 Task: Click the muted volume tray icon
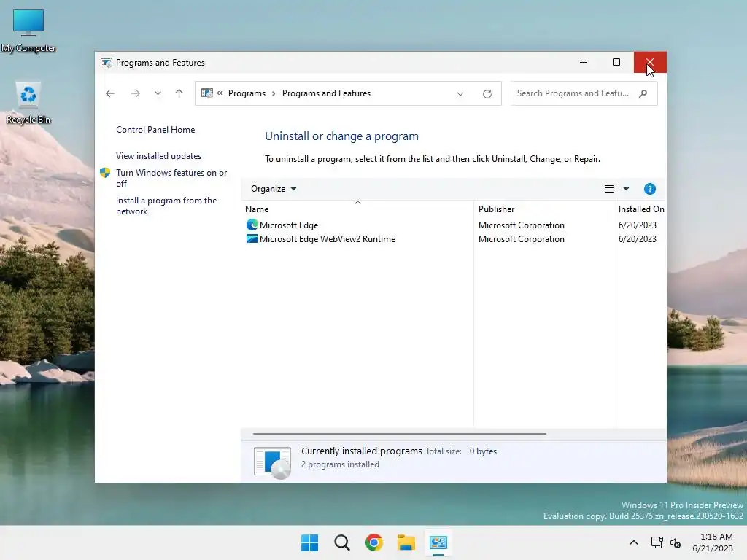pos(675,542)
